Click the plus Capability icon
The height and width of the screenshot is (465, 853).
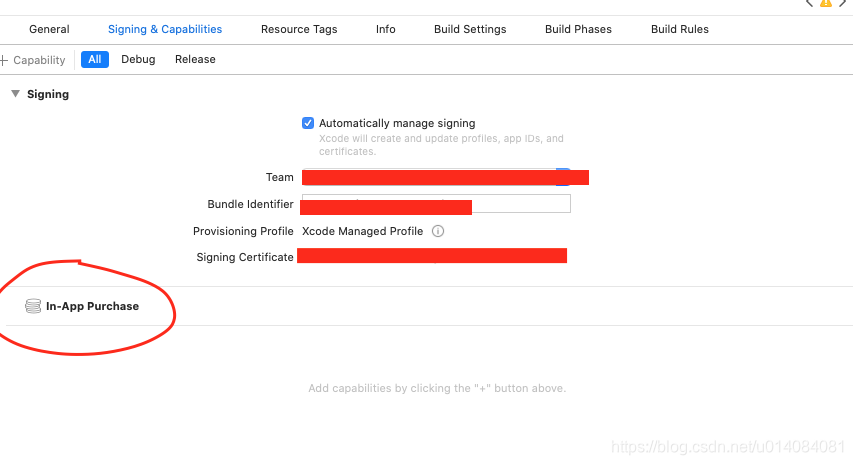(4, 60)
